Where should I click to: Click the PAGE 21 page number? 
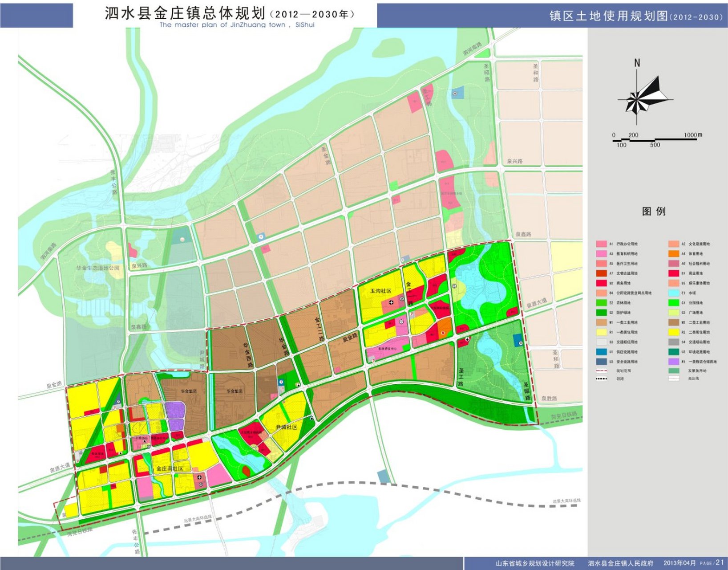click(712, 563)
